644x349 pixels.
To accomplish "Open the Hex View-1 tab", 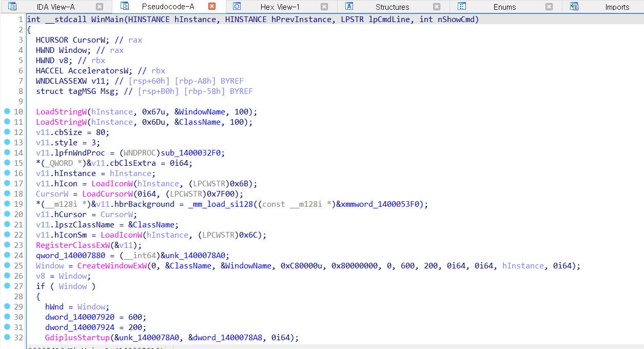I will click(280, 7).
